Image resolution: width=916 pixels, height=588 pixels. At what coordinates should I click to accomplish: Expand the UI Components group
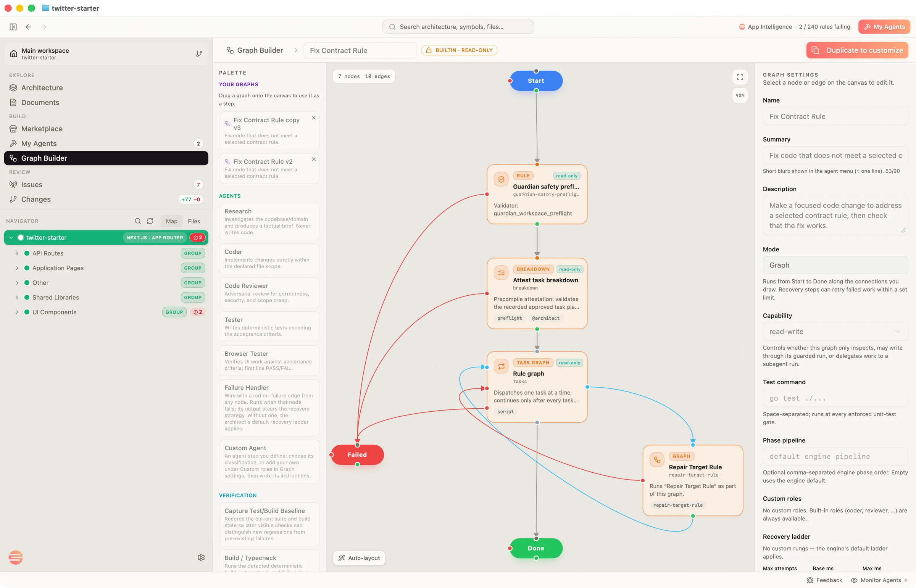tap(17, 312)
